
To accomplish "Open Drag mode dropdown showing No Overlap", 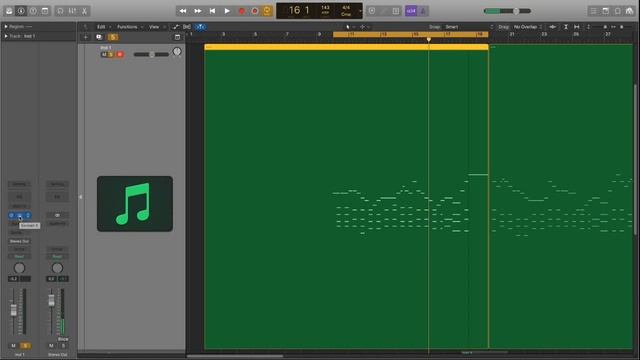I will pos(528,27).
